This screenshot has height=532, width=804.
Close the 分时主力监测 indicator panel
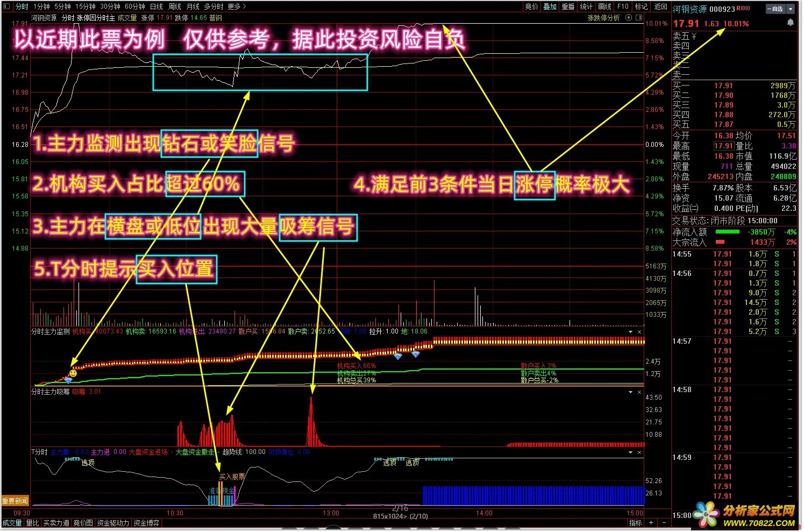[639, 332]
